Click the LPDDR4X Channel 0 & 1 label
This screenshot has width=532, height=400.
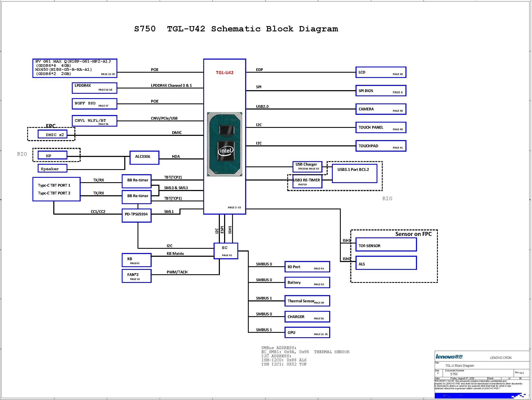tap(171, 85)
